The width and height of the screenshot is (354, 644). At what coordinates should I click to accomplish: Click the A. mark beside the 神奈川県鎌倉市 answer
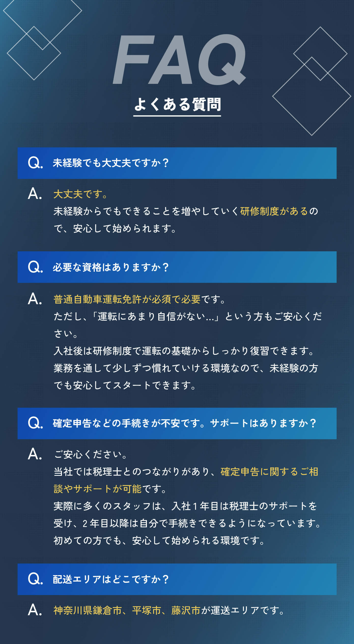[x=35, y=610]
